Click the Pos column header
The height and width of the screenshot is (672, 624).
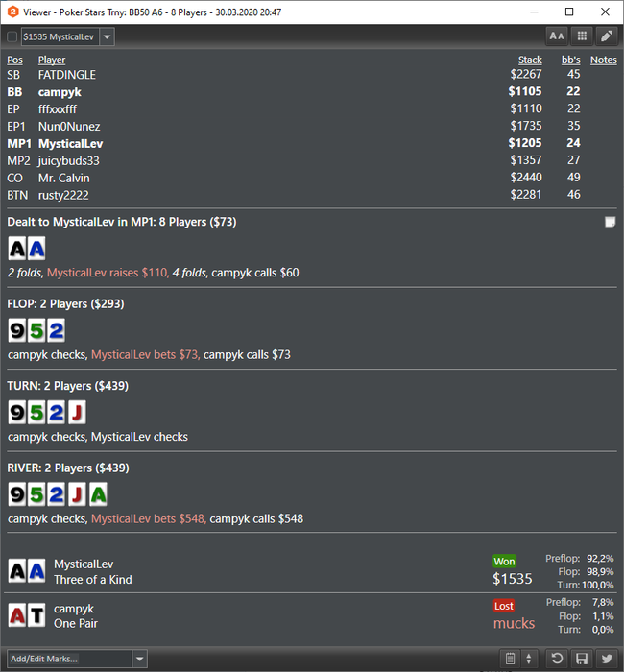tap(14, 60)
